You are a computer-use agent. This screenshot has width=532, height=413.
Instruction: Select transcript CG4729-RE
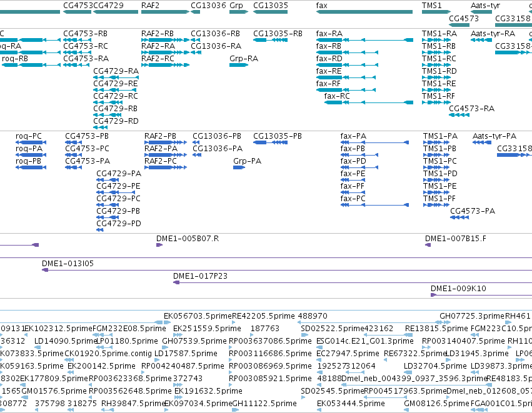click(116, 84)
